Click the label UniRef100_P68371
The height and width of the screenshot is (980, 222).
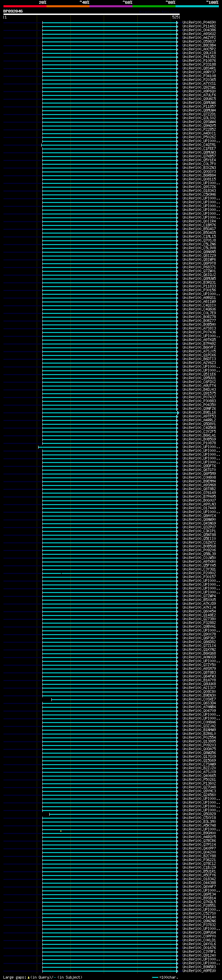[x=199, y=267]
